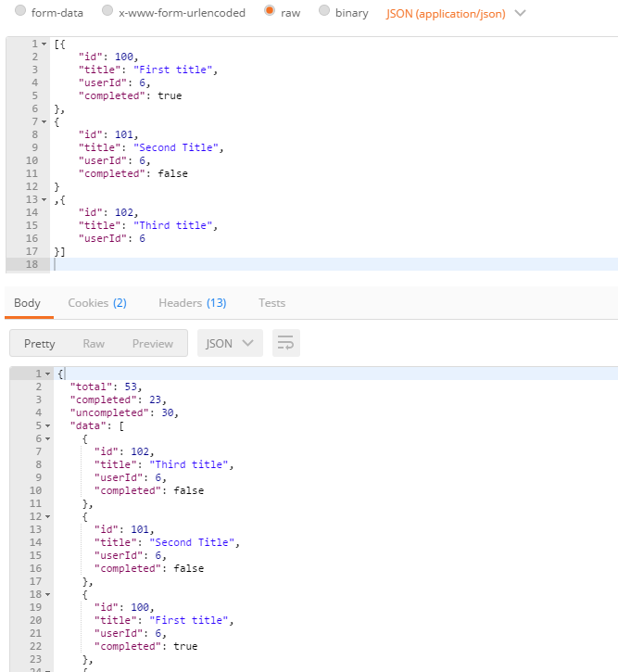This screenshot has height=672, width=618.
Task: Open the Cookies (2) tab
Action: coord(97,303)
